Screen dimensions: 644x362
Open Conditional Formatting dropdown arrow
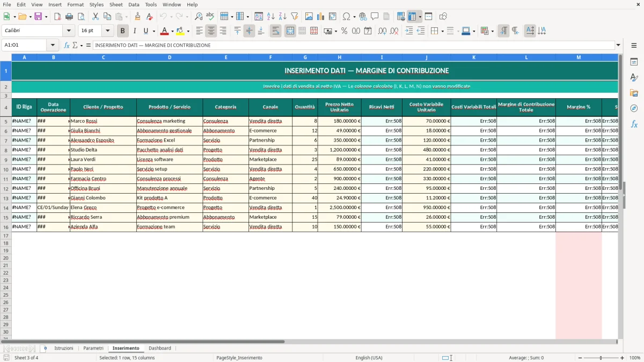click(492, 31)
